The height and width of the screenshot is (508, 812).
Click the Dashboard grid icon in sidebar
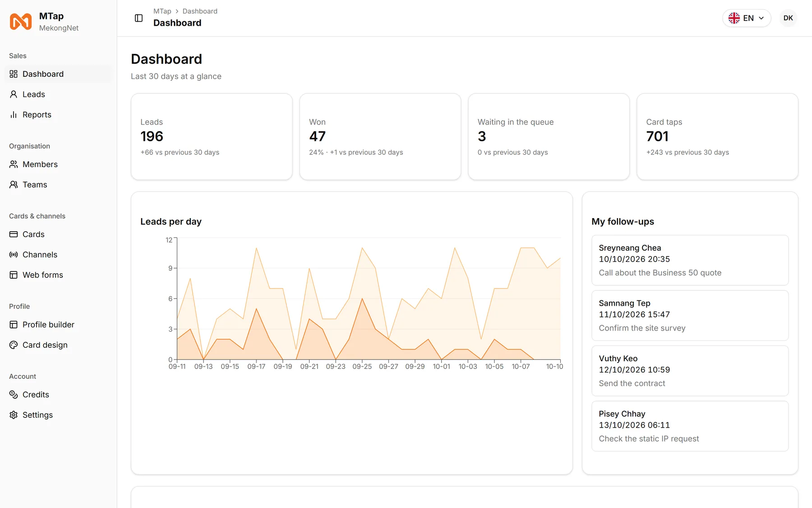(14, 74)
